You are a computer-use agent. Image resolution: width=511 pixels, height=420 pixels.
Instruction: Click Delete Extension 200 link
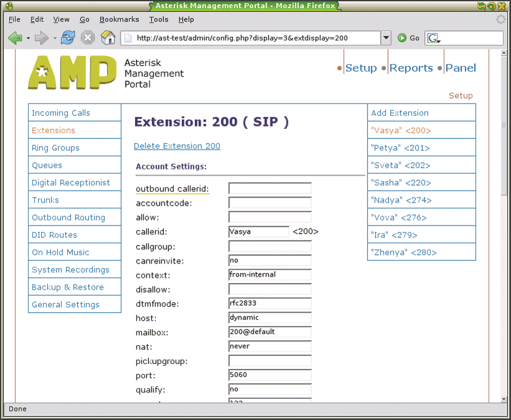click(177, 146)
